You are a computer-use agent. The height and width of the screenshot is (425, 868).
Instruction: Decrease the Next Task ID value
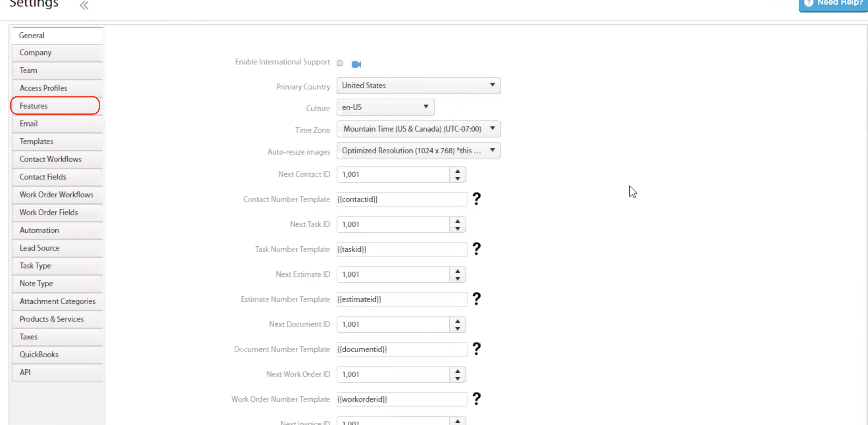(457, 228)
